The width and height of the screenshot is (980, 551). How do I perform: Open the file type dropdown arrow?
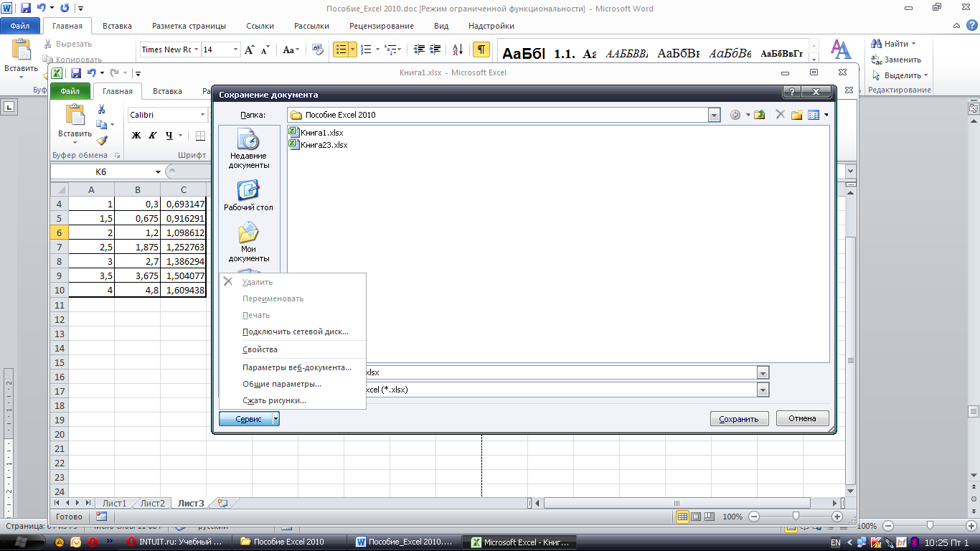763,390
